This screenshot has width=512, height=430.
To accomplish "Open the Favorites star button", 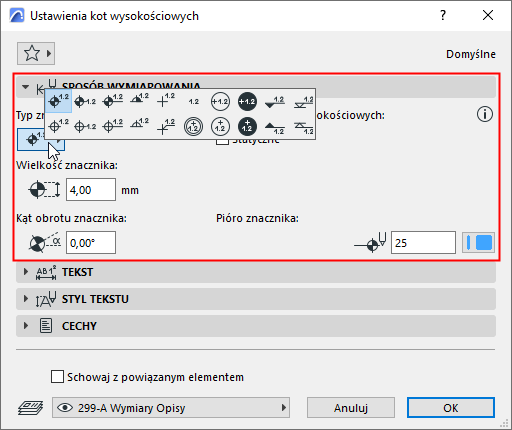I will click(x=36, y=53).
